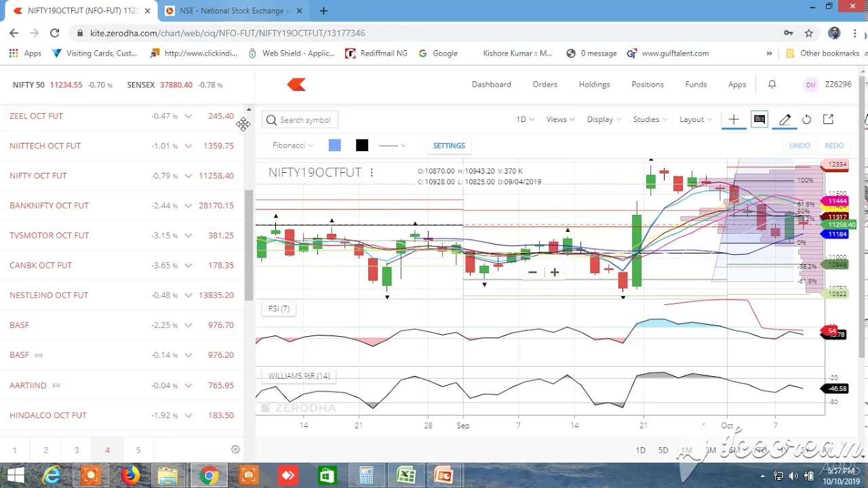Click the marketwatch scrollbar
Viewport: 868px width, 488px height.
(x=249, y=244)
